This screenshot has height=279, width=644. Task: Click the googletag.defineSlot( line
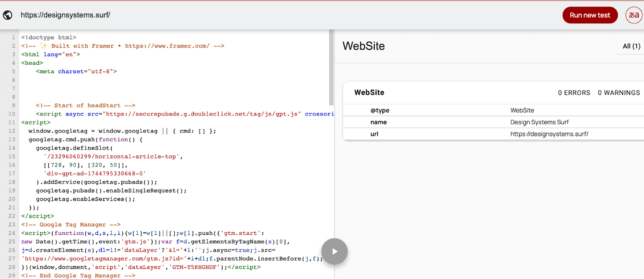tap(74, 148)
